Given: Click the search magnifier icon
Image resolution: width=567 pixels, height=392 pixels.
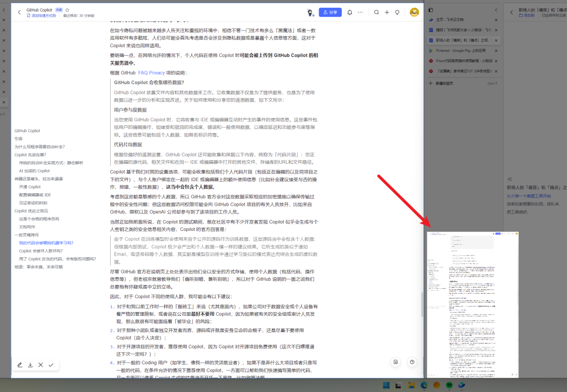Looking at the screenshot, I should 376,12.
